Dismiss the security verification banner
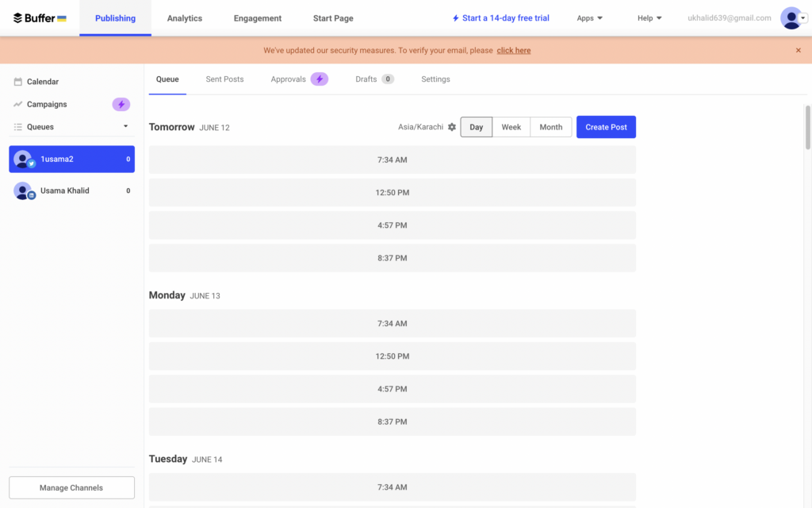 pos(798,50)
